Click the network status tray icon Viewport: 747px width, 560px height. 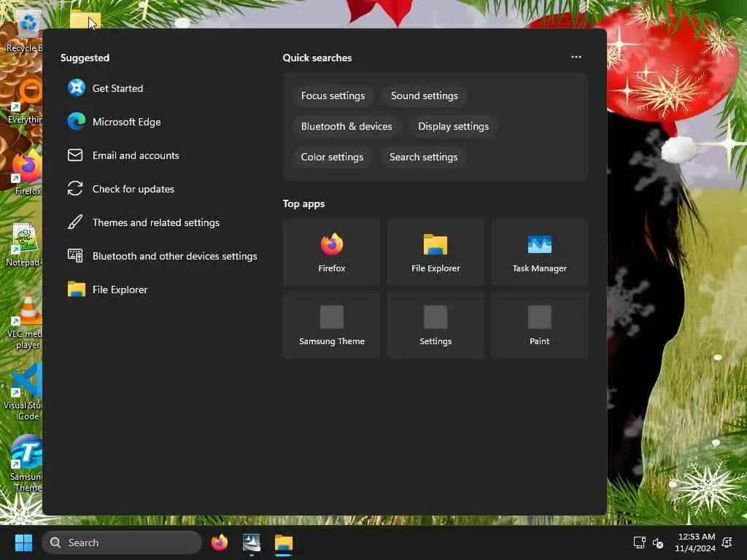tap(639, 542)
